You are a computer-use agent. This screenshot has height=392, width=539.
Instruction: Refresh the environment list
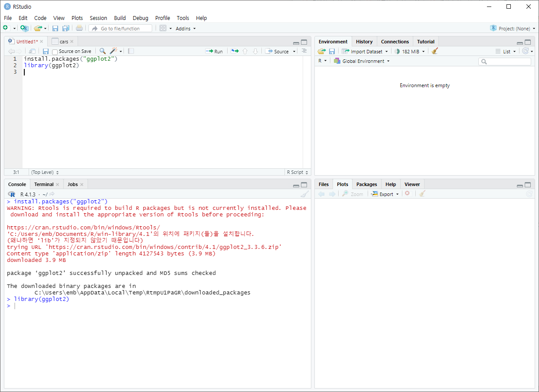526,51
